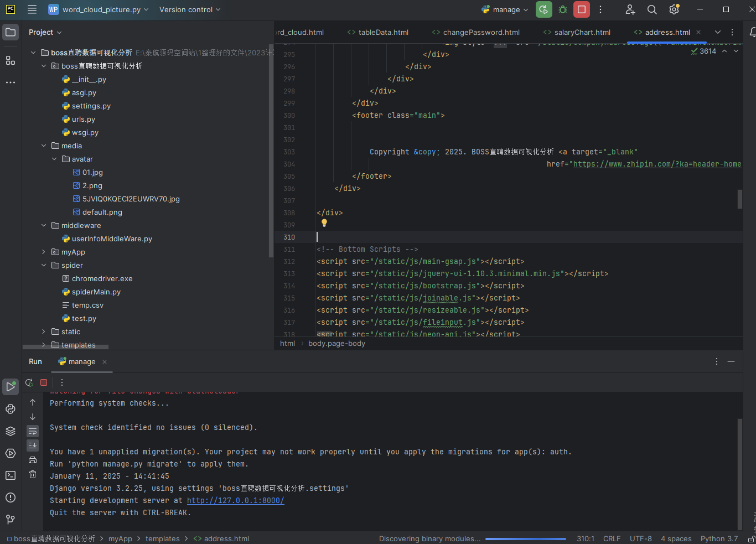The image size is (756, 544).
Task: Open the Python Console tool window
Action: tap(10, 409)
